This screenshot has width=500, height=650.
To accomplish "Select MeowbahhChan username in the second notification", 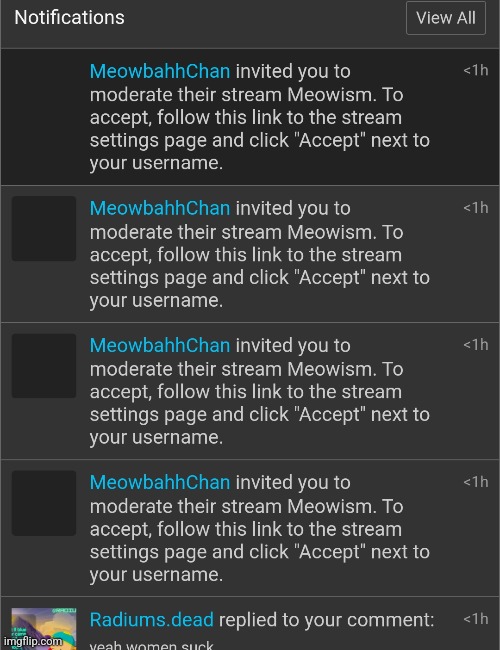I will (160, 208).
